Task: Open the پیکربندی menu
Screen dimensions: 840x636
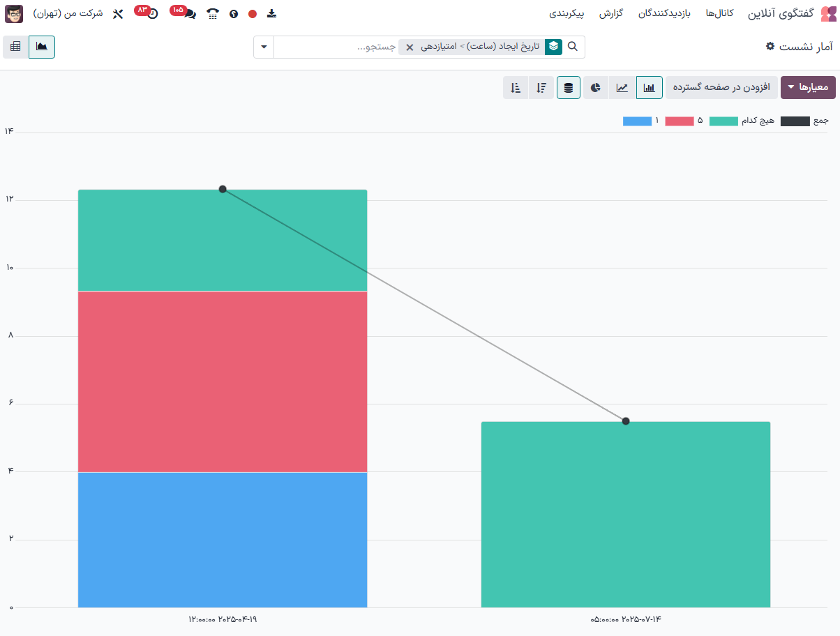Action: pyautogui.click(x=567, y=14)
